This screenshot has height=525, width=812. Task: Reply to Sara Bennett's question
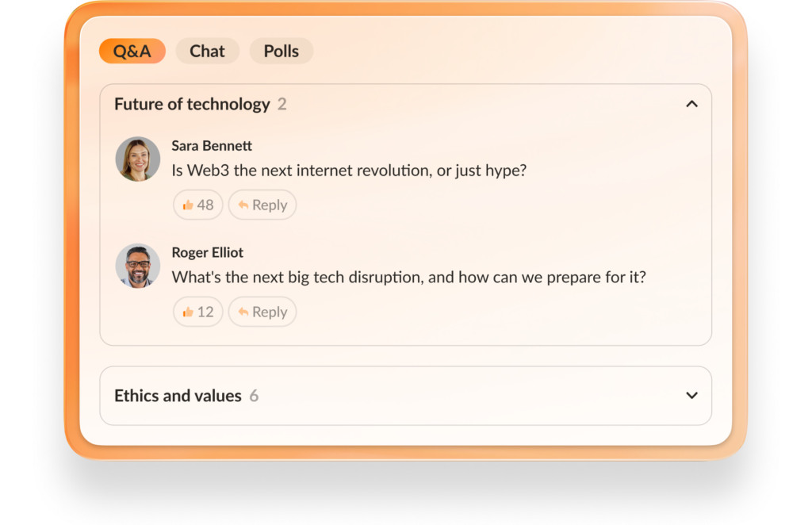(262, 205)
